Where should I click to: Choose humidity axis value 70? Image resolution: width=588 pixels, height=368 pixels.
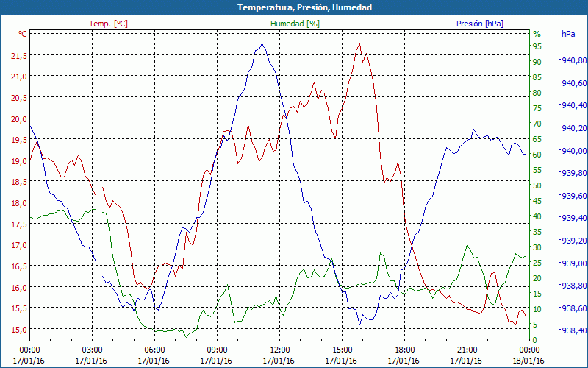(x=537, y=124)
